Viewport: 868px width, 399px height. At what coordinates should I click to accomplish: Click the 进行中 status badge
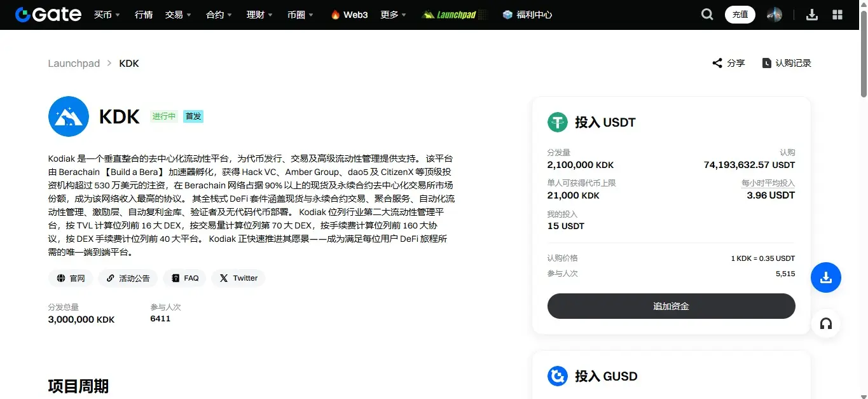[x=164, y=116]
